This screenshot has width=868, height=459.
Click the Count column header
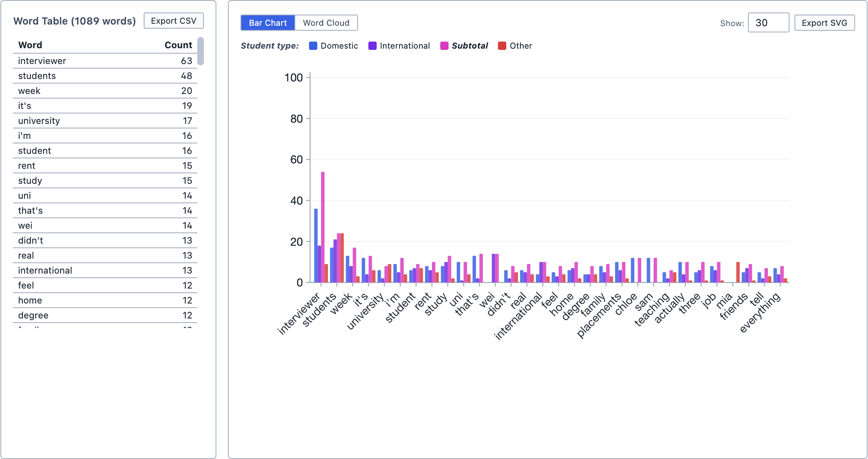pyautogui.click(x=178, y=45)
